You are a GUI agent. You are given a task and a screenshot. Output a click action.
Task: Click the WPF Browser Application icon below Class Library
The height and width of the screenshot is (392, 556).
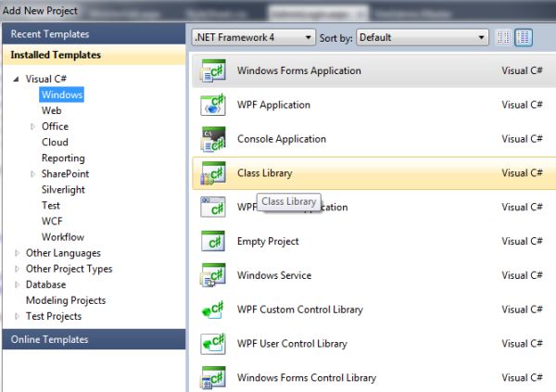coord(213,207)
